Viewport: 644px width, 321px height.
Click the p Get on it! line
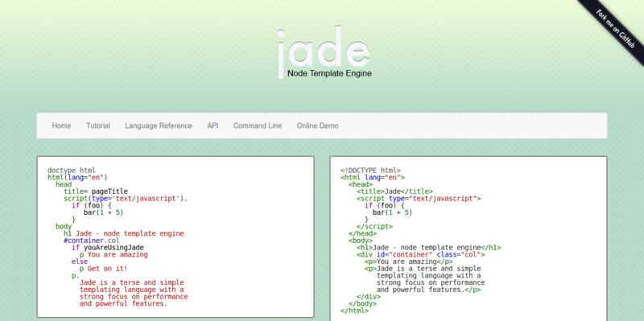(104, 269)
